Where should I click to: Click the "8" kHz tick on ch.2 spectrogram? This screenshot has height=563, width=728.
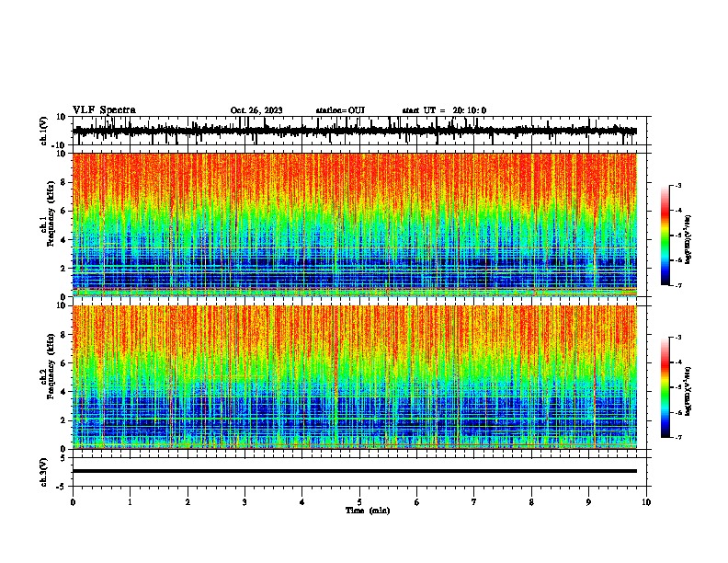64,335
